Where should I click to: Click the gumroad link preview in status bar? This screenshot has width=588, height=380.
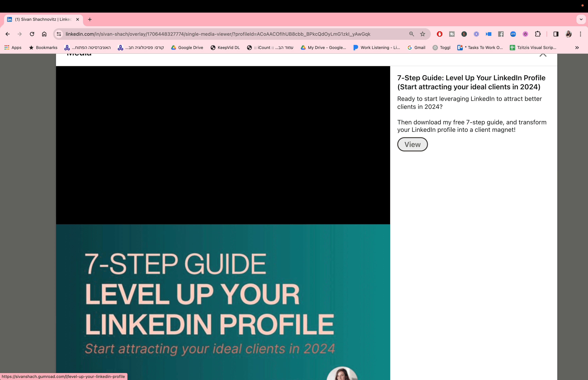63,377
